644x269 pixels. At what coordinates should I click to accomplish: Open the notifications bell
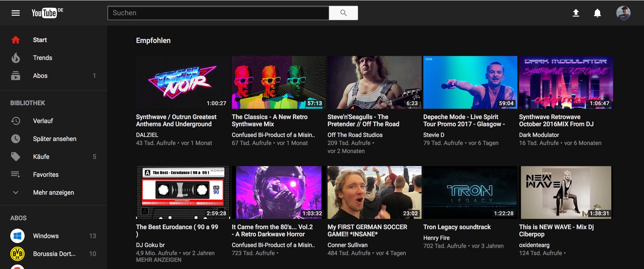point(597,13)
